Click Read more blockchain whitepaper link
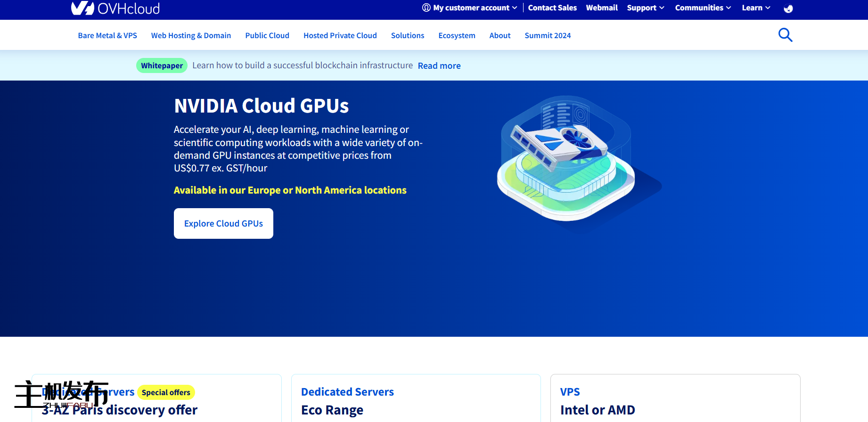The image size is (868, 422). [x=439, y=66]
